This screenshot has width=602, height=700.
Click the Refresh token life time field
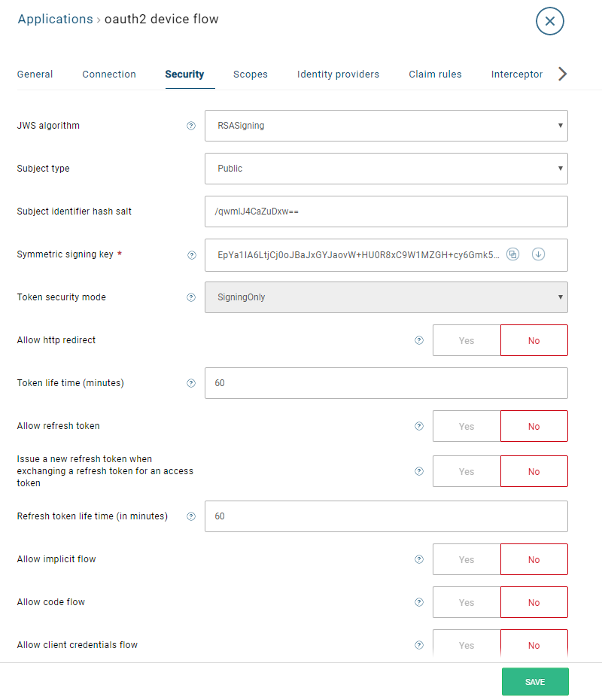click(x=386, y=516)
